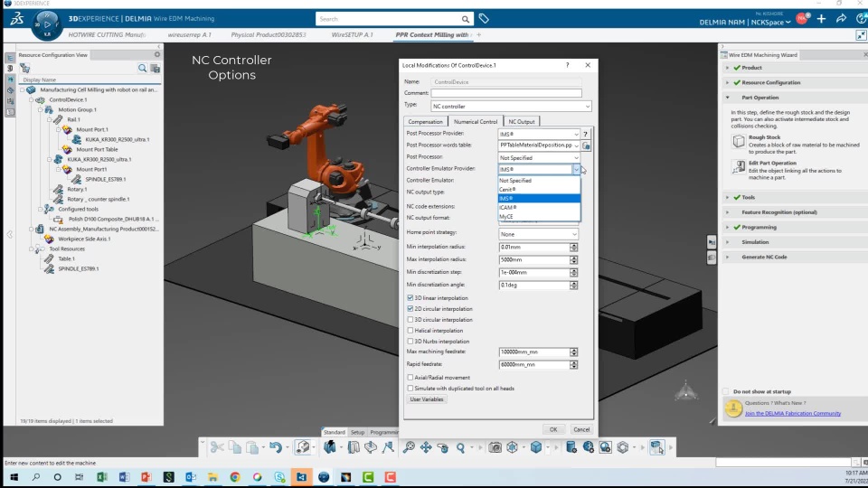Expand the Tools section in wizard
The width and height of the screenshot is (868, 488).
(728, 197)
